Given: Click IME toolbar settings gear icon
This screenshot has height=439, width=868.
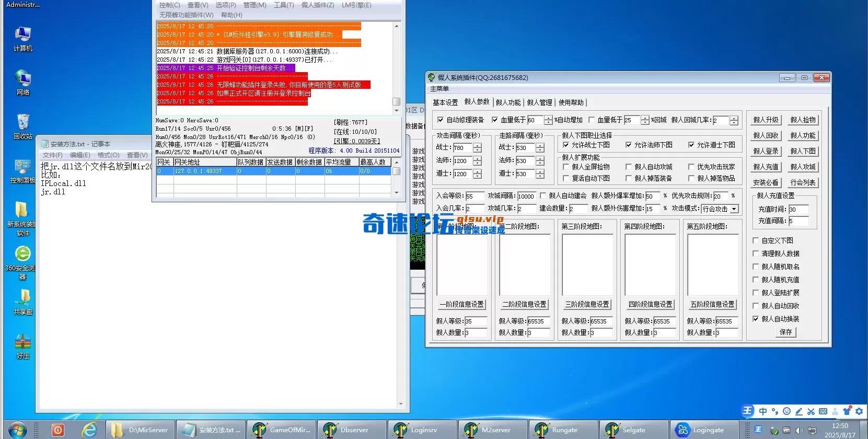Looking at the screenshot, I should (x=859, y=411).
